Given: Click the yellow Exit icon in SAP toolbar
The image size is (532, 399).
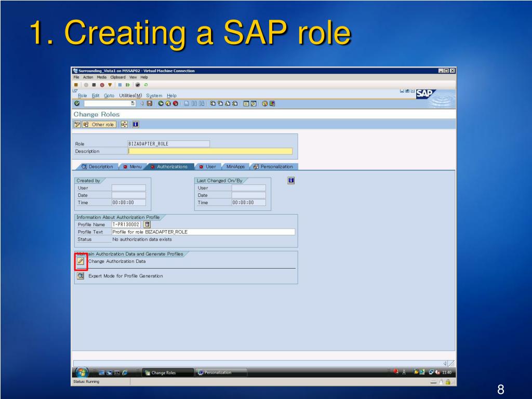Looking at the screenshot, I should pyautogui.click(x=168, y=103).
